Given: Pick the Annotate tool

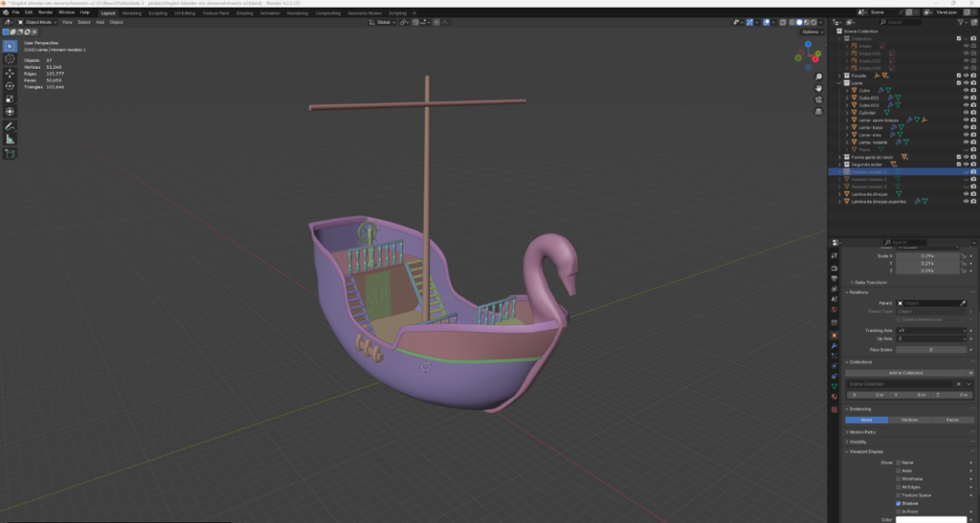Looking at the screenshot, I should tap(11, 126).
